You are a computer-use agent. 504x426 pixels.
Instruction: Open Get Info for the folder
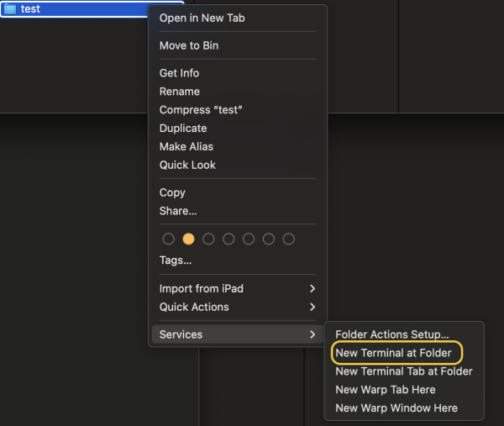[179, 73]
